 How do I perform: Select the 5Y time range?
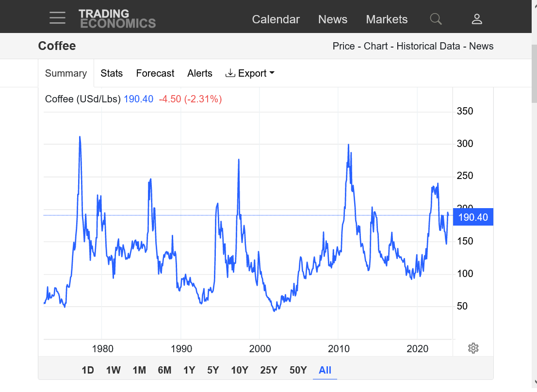pyautogui.click(x=213, y=370)
